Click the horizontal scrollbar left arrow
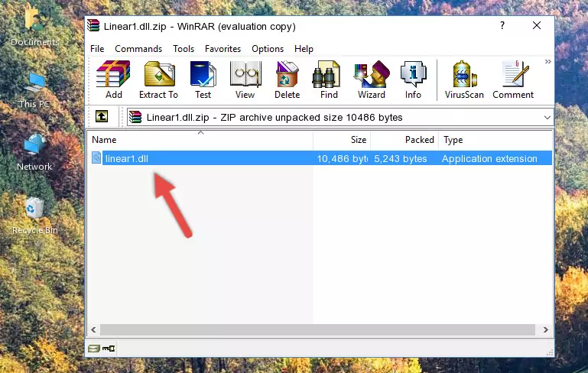 [x=94, y=330]
